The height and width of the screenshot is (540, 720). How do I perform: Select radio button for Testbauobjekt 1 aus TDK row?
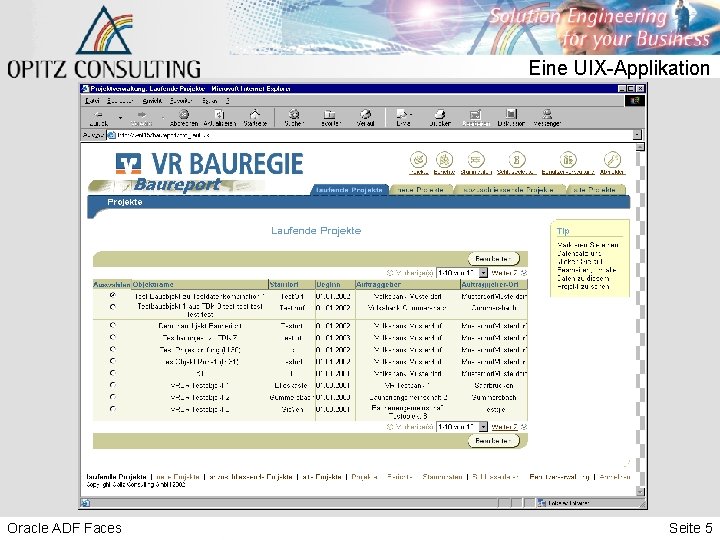(x=112, y=307)
